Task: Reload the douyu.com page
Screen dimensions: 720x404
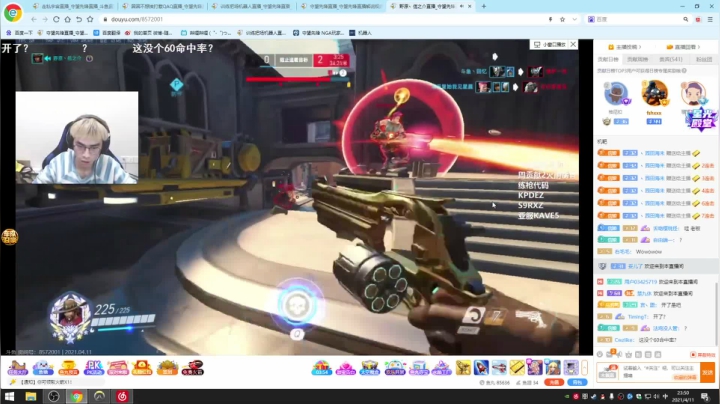Action: pyautogui.click(x=56, y=19)
